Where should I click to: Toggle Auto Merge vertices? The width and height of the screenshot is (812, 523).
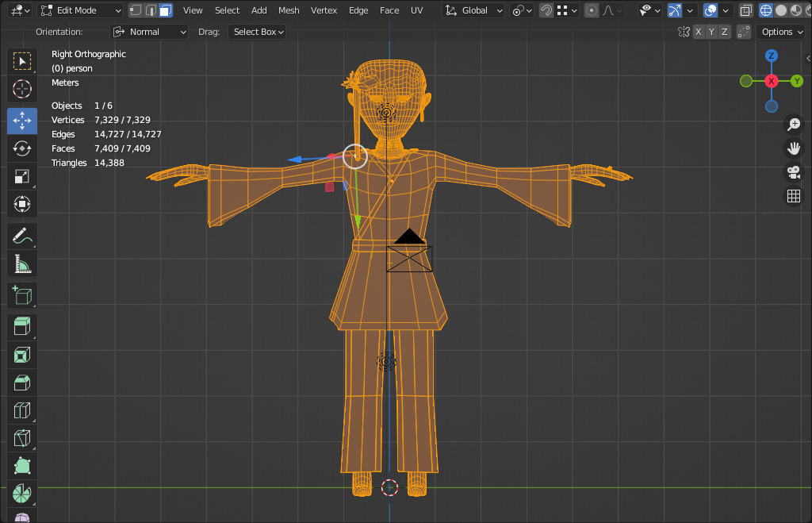coord(744,32)
